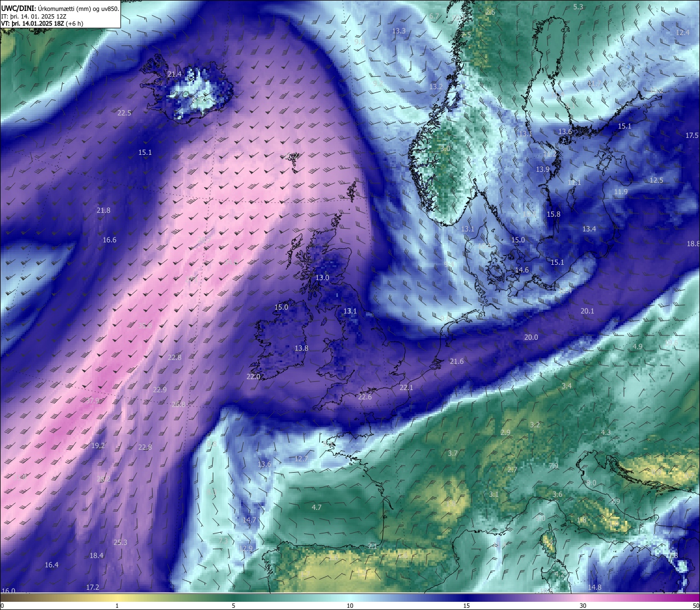Click the 22.1 map value

click(406, 387)
